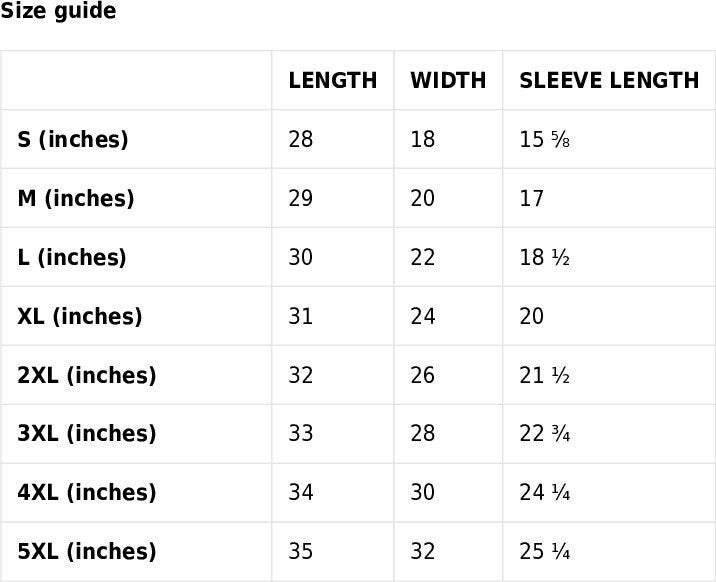Select the SLEEVE LENGTH column header
The image size is (716, 582).
click(609, 81)
